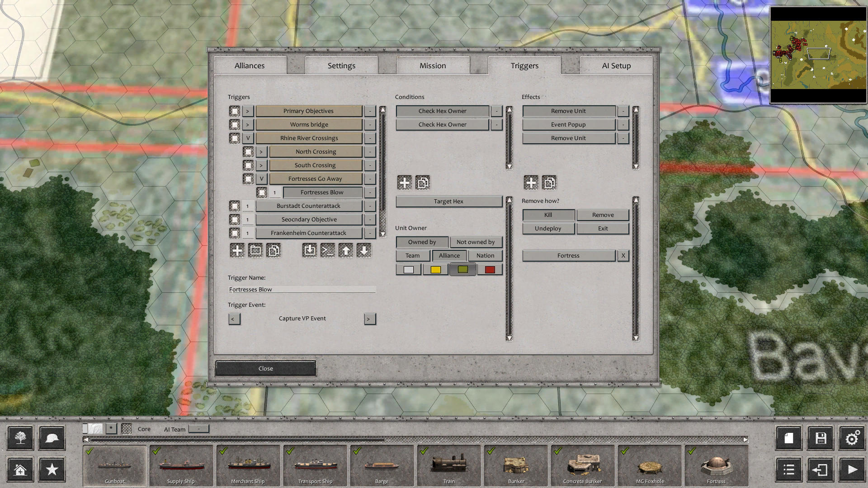This screenshot has height=488, width=868.
Task: Toggle the Gunboat unit checkmark
Action: pyautogui.click(x=89, y=451)
